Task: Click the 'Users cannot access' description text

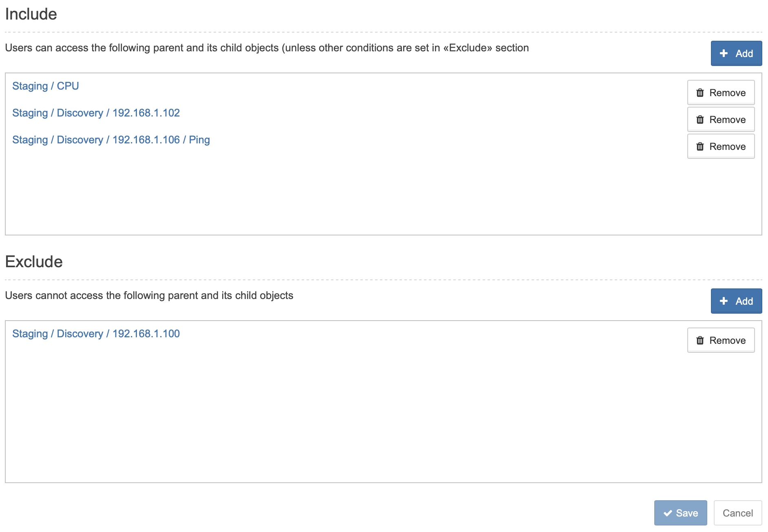Action: tap(149, 296)
